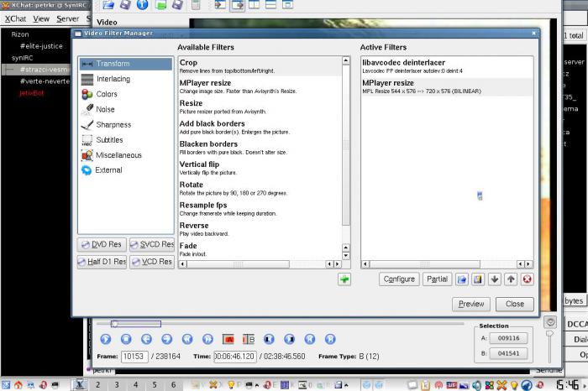Open the Noise filter category
Viewport: 588px width, 391px height.
[x=126, y=109]
